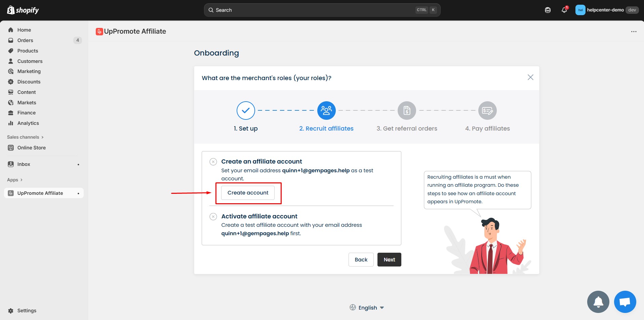The width and height of the screenshot is (644, 320).
Task: Expand the Apps section
Action: [x=14, y=180]
